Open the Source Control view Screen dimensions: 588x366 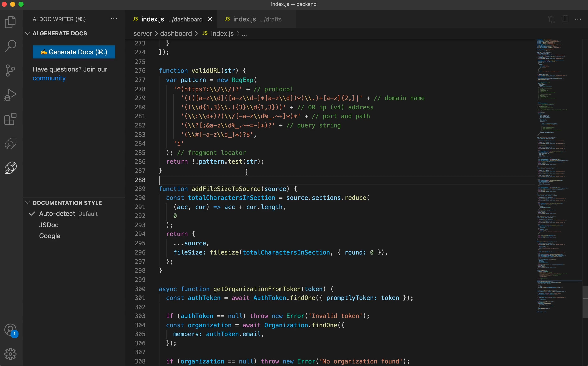pyautogui.click(x=10, y=70)
